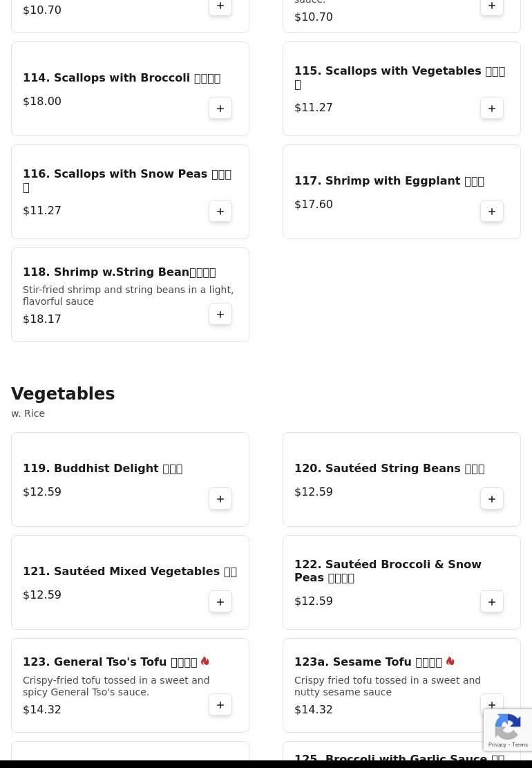Add Shrimp w. String Bean to cart
Image resolution: width=532 pixels, height=768 pixels.
tap(220, 315)
